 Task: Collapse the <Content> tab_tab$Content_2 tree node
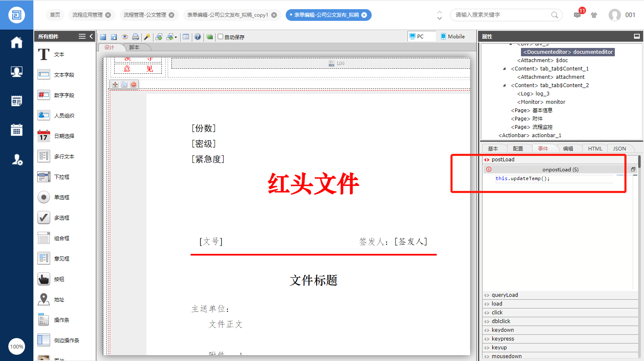(504, 85)
